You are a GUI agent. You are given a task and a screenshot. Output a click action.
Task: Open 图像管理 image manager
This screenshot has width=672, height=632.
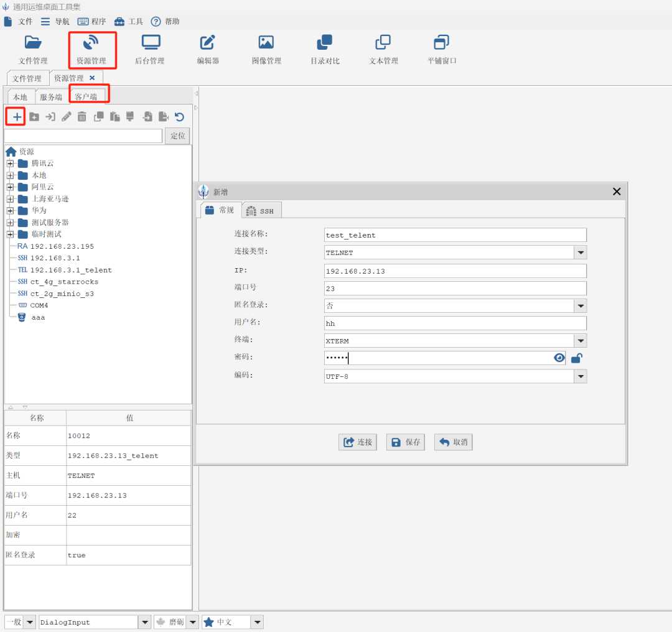coord(266,50)
